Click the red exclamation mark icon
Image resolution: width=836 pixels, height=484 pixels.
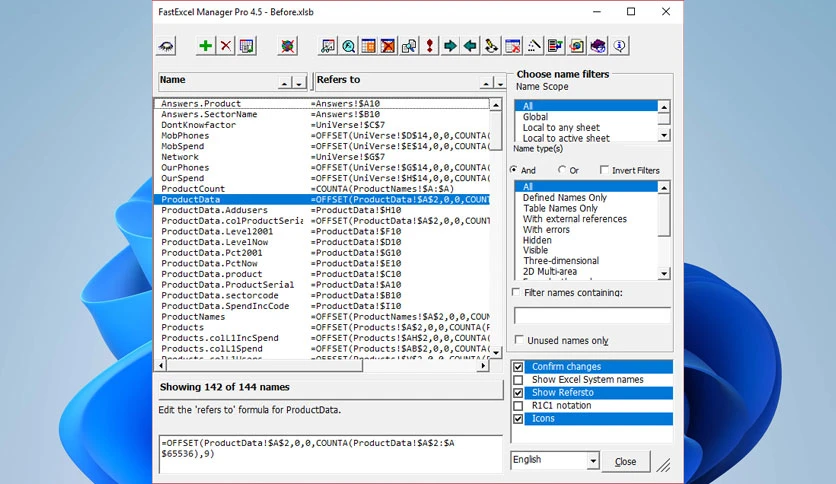click(x=429, y=46)
